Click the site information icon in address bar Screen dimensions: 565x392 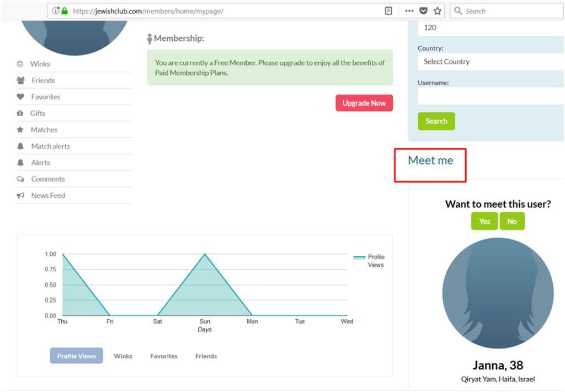click(x=56, y=11)
